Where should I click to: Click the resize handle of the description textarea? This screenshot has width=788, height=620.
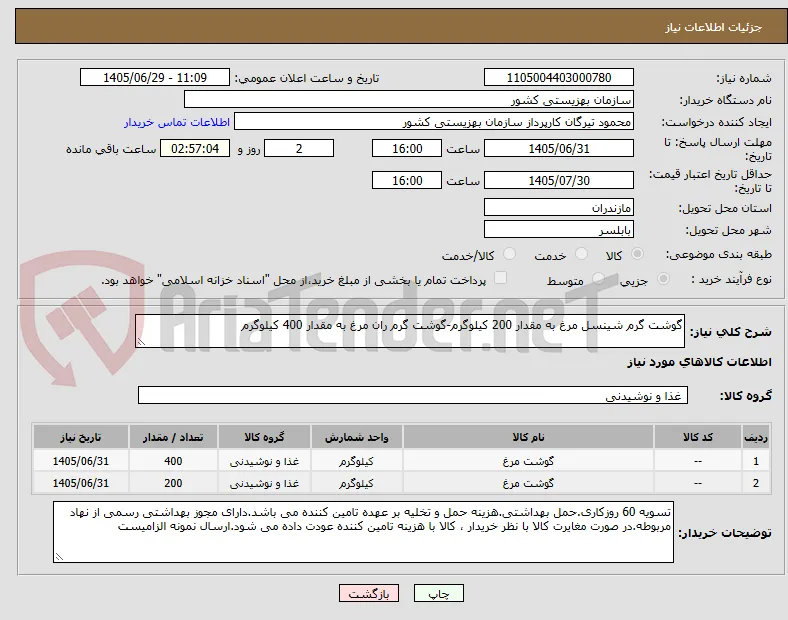[141, 342]
